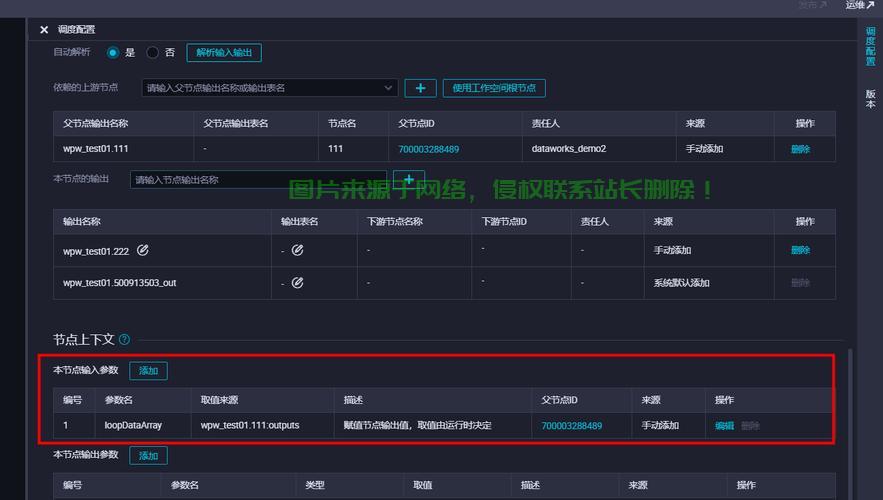Screen dimensions: 883x500
Task: Close the 调度配置 panel with the X icon
Action: pyautogui.click(x=44, y=30)
